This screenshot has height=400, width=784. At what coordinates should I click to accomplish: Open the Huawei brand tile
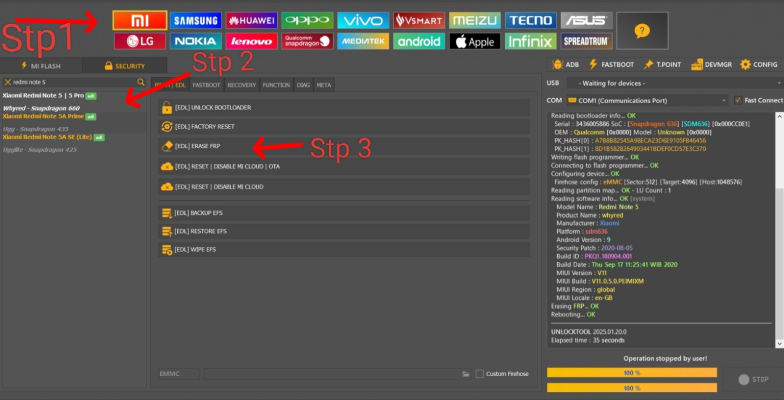(252, 20)
